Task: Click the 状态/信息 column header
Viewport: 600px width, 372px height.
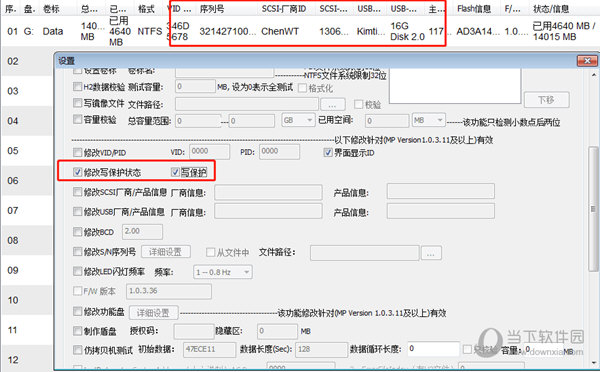Action: tap(551, 9)
